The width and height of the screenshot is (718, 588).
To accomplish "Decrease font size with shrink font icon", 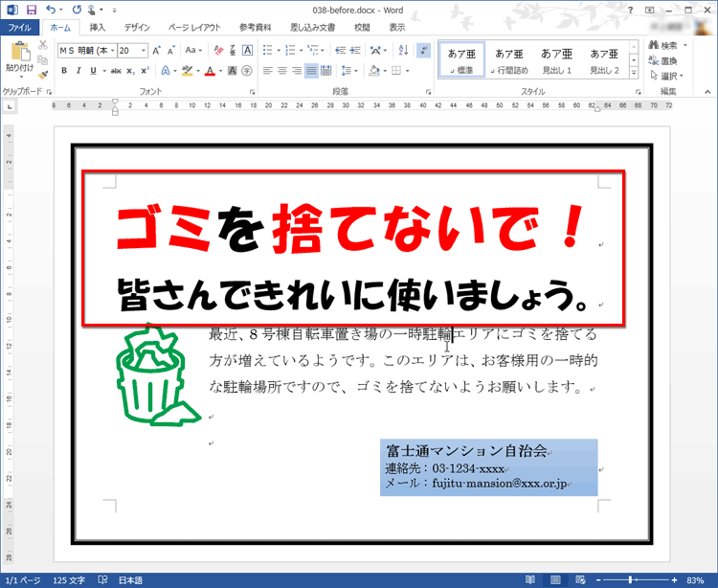I will (x=171, y=51).
